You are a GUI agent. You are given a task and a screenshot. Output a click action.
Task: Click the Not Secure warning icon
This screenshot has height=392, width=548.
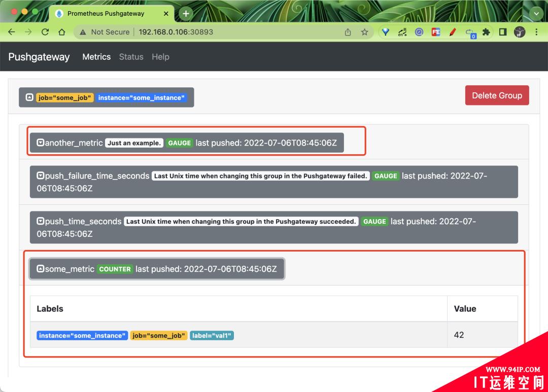(83, 32)
